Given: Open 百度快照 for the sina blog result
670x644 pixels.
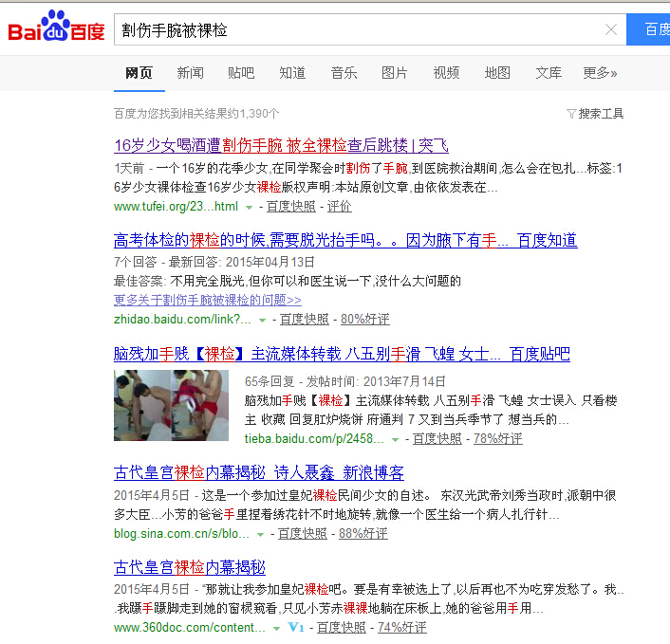Looking at the screenshot, I should tap(303, 534).
